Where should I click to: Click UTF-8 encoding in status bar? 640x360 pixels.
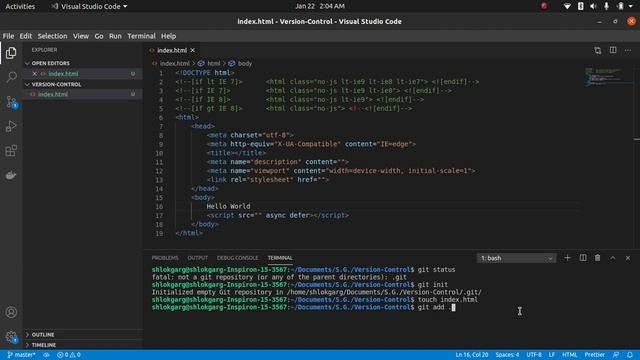533,355
